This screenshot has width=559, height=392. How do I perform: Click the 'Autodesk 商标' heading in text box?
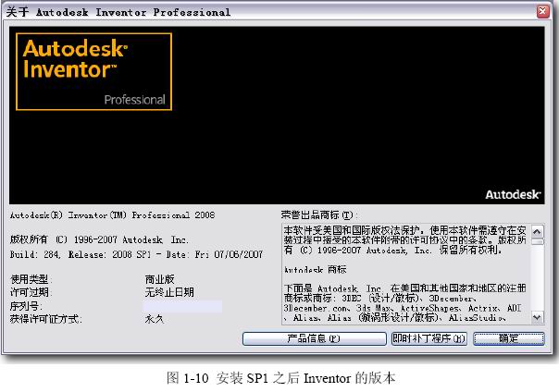pos(316,270)
